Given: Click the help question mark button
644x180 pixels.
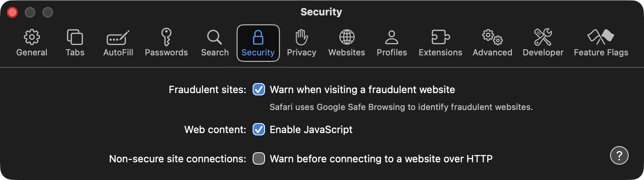Looking at the screenshot, I should point(619,156).
